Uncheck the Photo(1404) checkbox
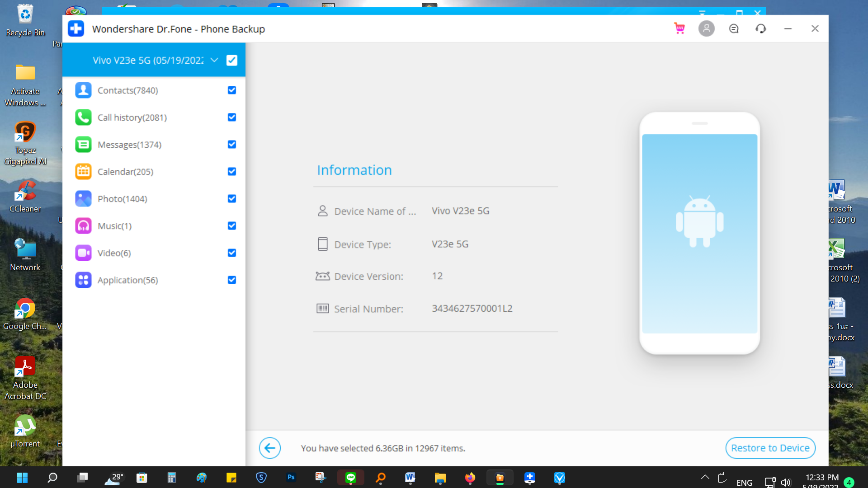 pyautogui.click(x=232, y=199)
